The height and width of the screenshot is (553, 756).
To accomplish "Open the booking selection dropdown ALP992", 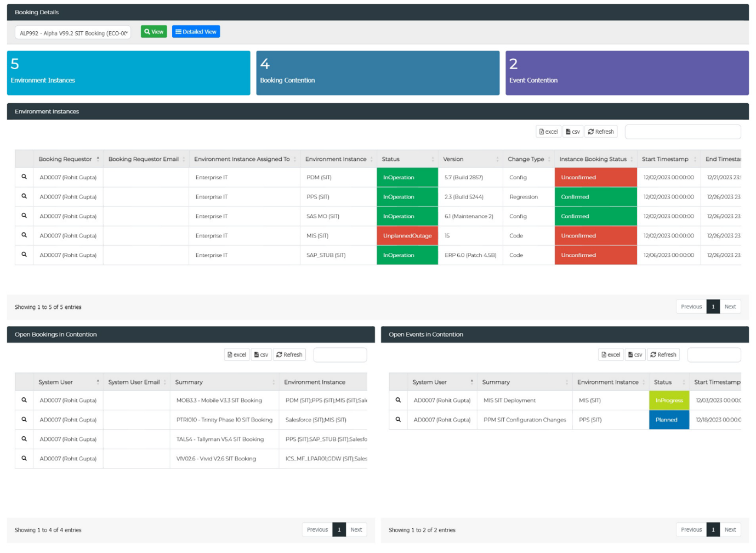I will pyautogui.click(x=73, y=33).
